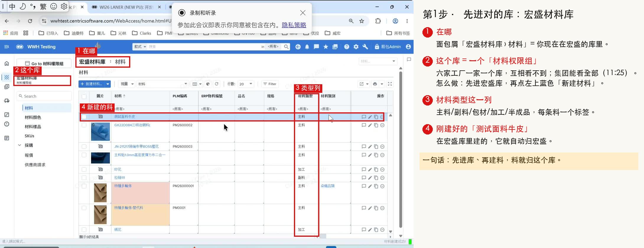Open the wrench tools icon
644x248 pixels.
(365, 47)
